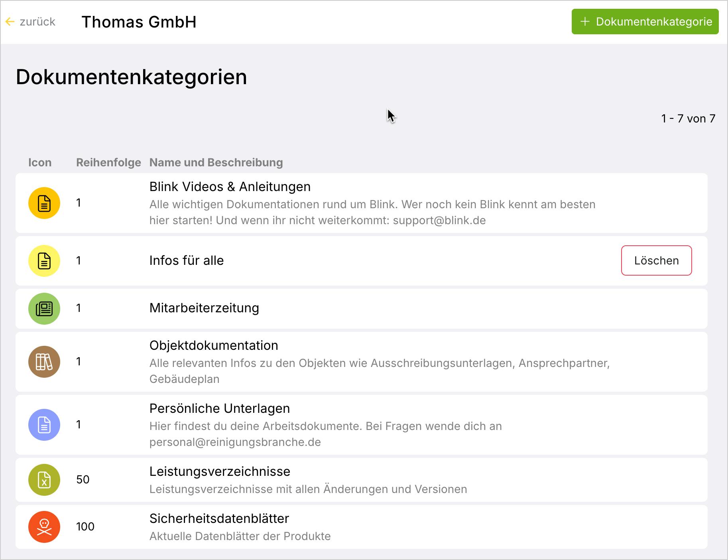Click the Thomas GmbH company title
The image size is (728, 560).
click(139, 22)
